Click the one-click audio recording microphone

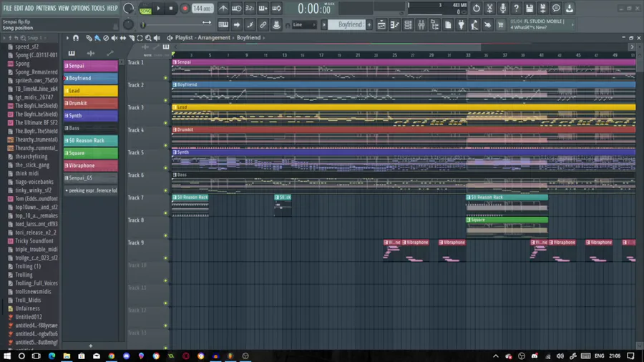(503, 8)
